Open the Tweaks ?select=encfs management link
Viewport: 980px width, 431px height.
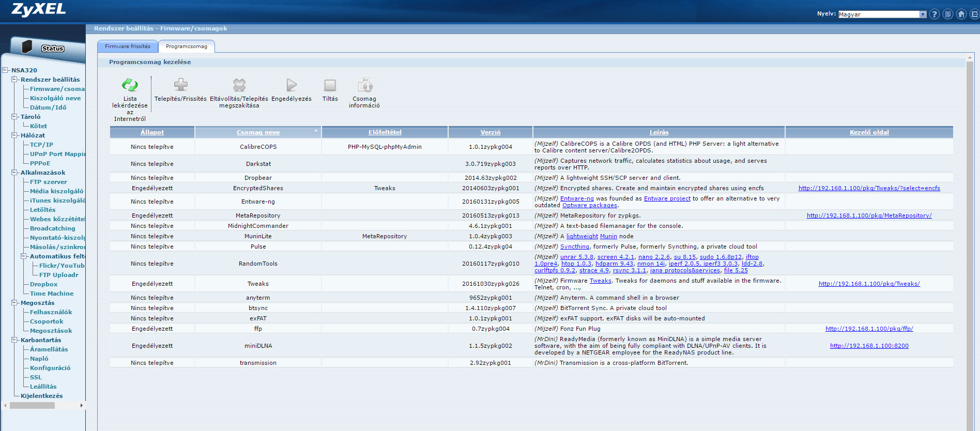pos(869,188)
